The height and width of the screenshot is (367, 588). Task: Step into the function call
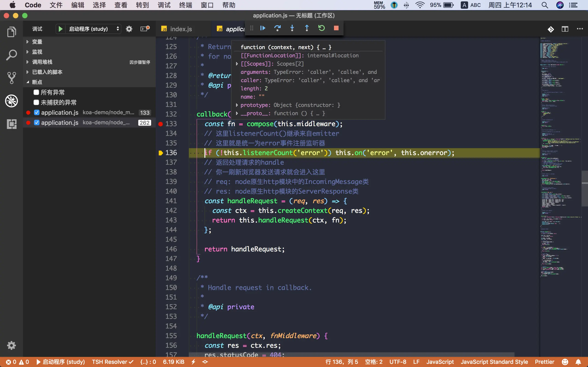pyautogui.click(x=292, y=28)
